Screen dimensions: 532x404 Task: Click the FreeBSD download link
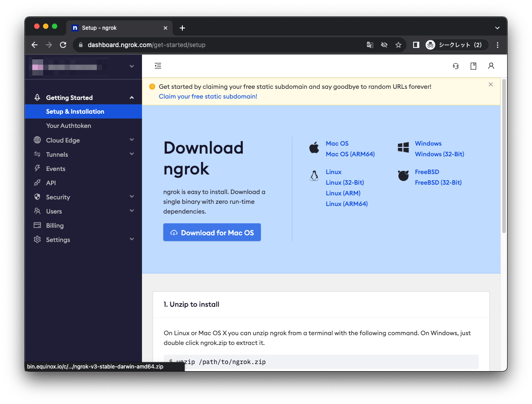point(427,172)
